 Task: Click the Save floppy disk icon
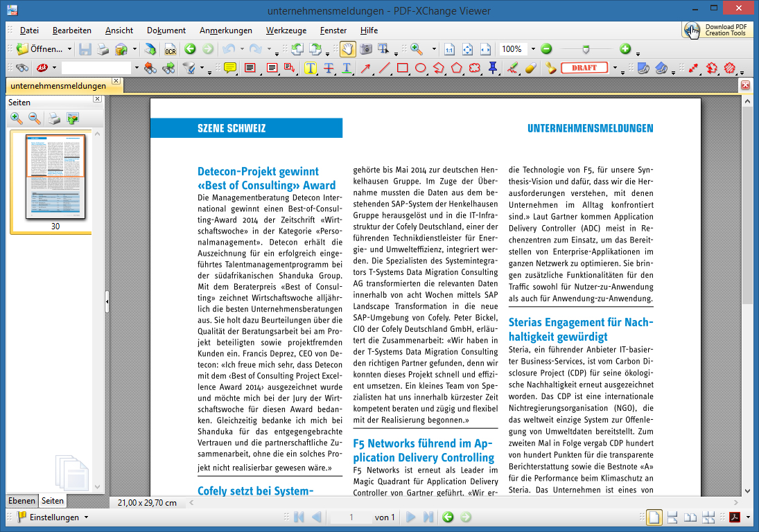click(85, 49)
